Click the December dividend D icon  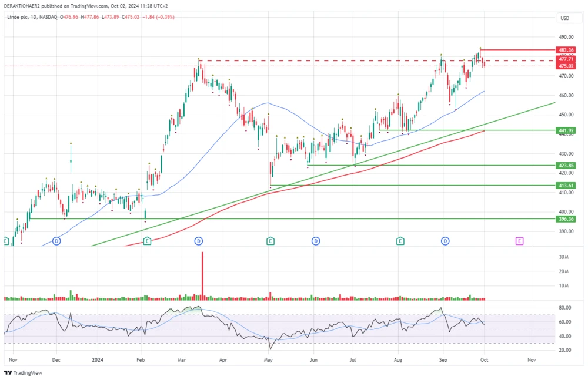coord(56,241)
